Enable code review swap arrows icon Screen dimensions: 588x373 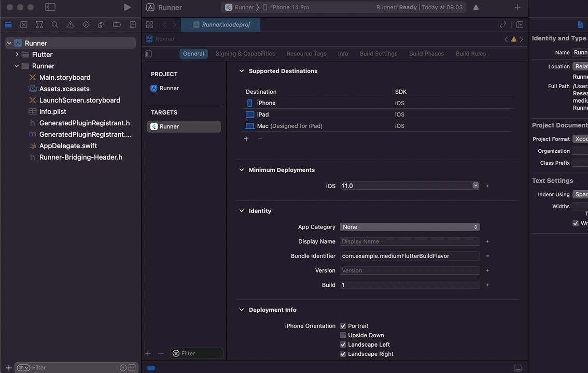point(503,25)
